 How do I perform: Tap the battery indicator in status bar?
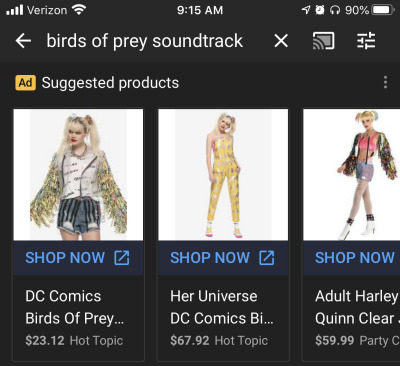click(x=383, y=10)
